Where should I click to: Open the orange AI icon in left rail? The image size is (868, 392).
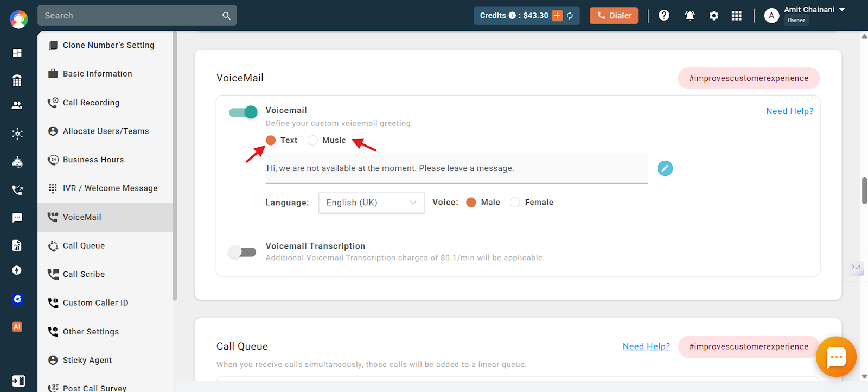[x=17, y=327]
